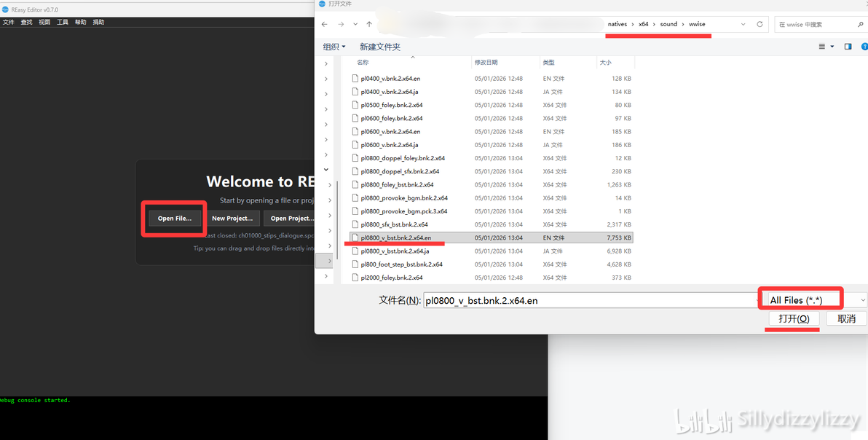The image size is (868, 440).
Task: Click the 6,928 KB size cell
Action: (618, 251)
